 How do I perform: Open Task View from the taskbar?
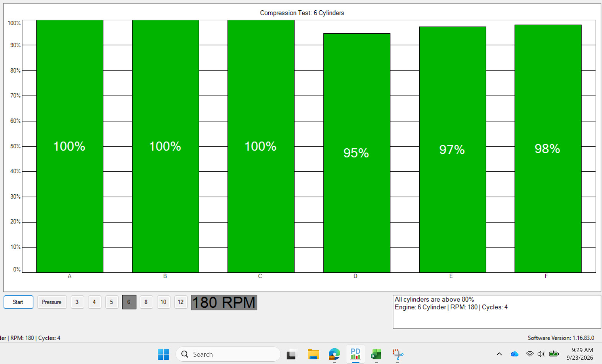click(x=291, y=354)
